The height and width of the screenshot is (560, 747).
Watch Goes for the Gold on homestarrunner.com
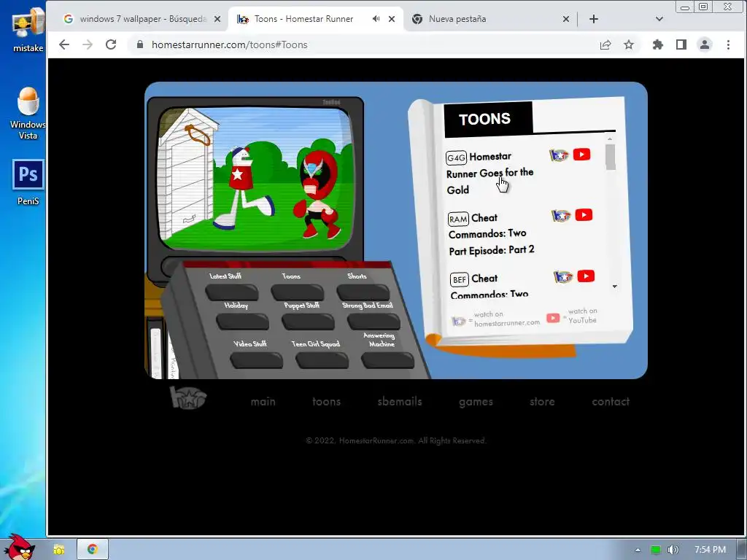point(559,155)
